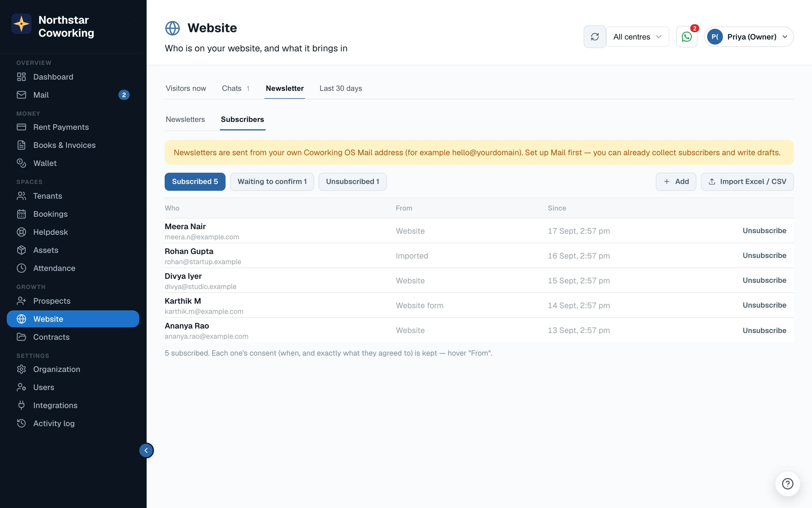
Task: Open Contracts in sidebar
Action: point(73,337)
